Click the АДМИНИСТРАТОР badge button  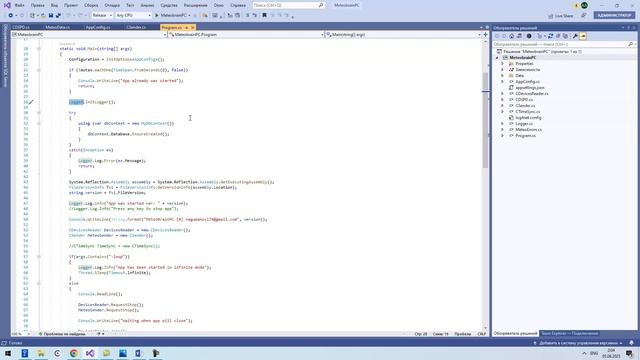point(614,15)
